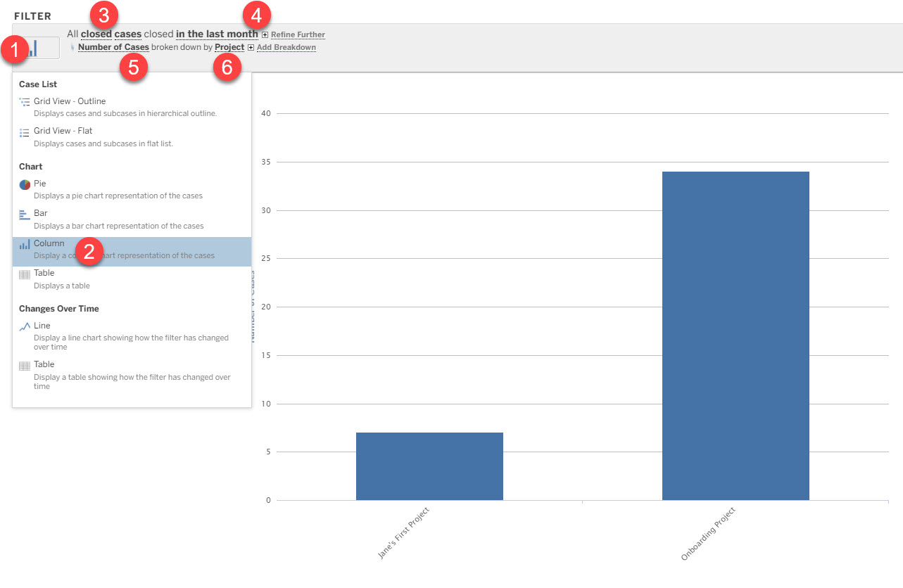Choose the Pie chart menu entry
This screenshot has height=588, width=903.
[132, 189]
